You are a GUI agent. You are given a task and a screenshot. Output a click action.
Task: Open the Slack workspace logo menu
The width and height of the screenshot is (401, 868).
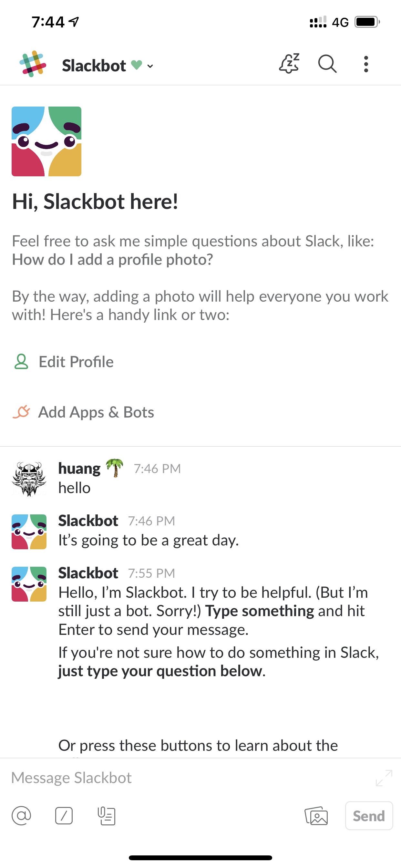[33, 64]
